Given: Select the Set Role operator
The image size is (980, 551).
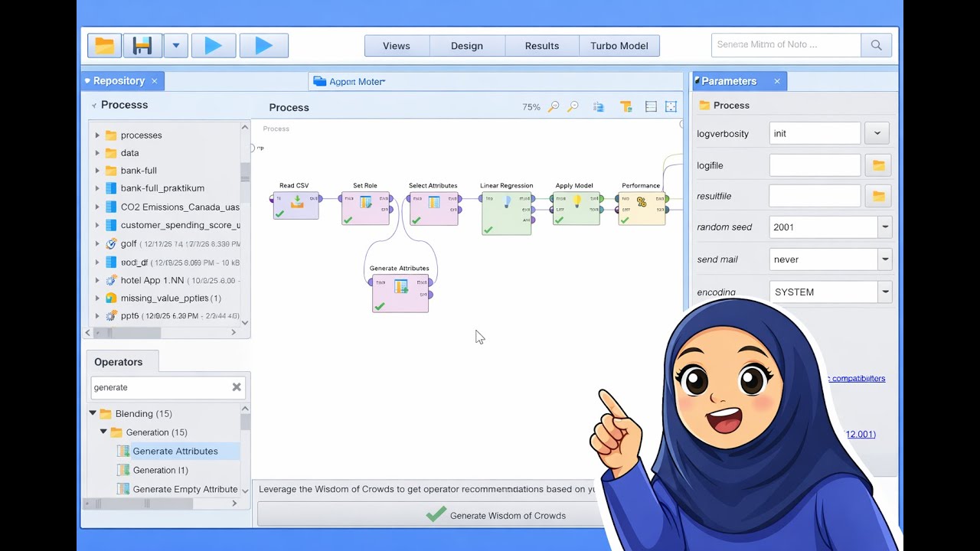Looking at the screenshot, I should (x=366, y=207).
